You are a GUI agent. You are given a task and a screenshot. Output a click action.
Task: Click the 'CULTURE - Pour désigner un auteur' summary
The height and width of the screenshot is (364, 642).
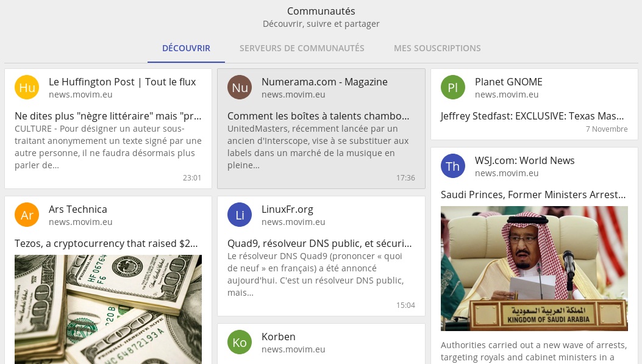(108, 147)
